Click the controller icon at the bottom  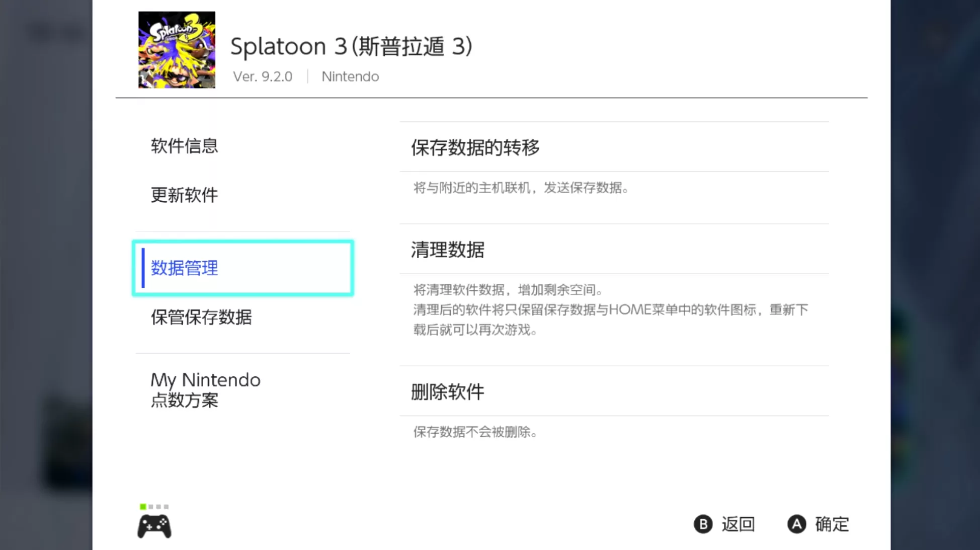coord(154,526)
